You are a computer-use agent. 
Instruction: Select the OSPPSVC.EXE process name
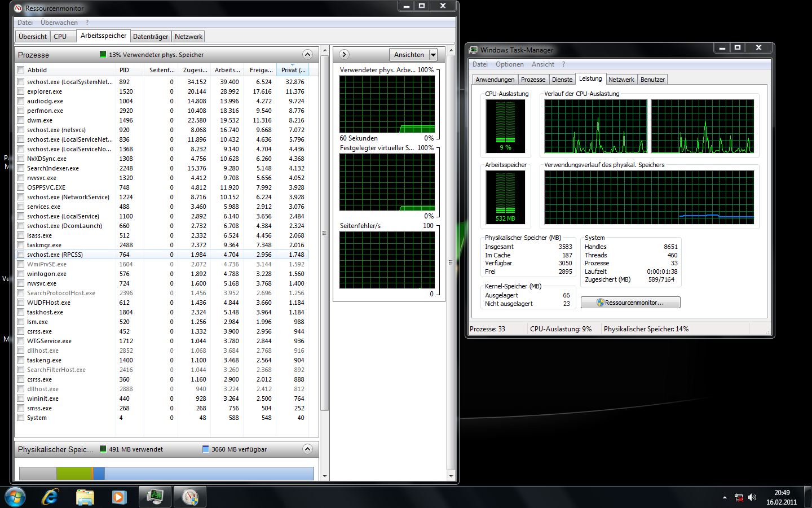(46, 187)
